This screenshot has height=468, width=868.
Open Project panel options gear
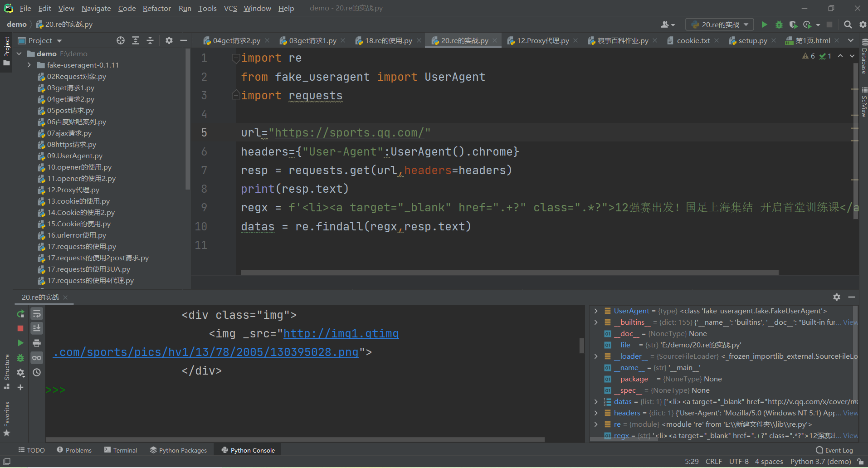(169, 40)
